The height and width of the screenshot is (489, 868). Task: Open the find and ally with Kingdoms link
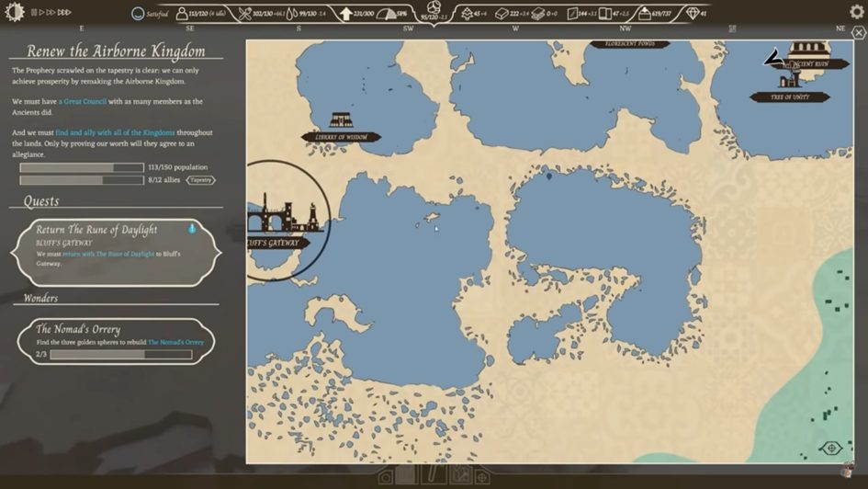click(x=115, y=132)
